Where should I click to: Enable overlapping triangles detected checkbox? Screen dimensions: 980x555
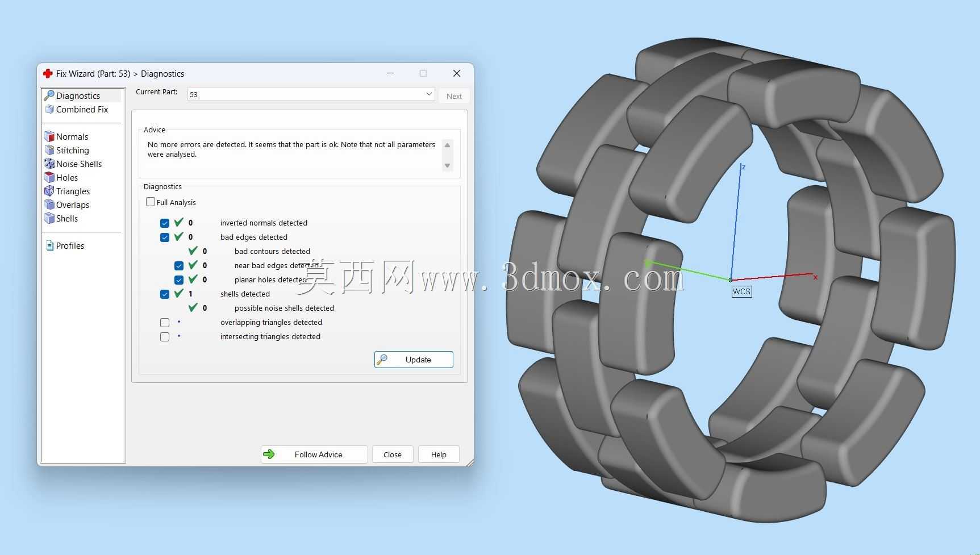click(x=165, y=322)
